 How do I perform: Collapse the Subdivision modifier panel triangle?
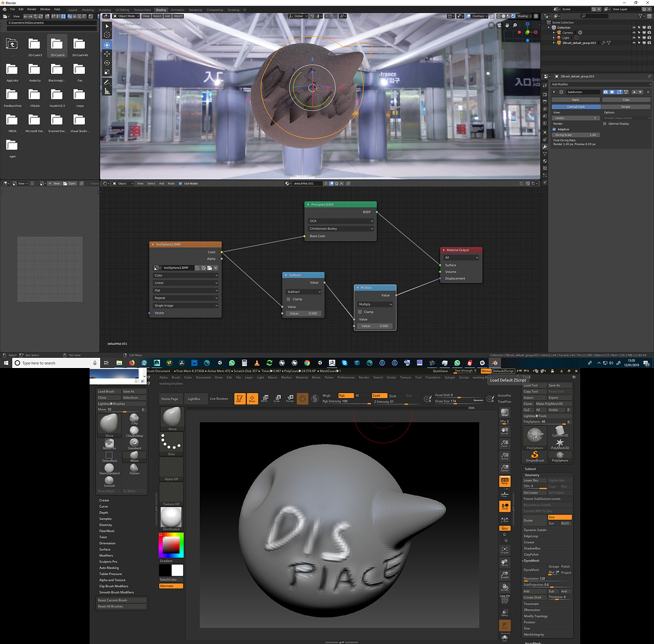point(554,92)
